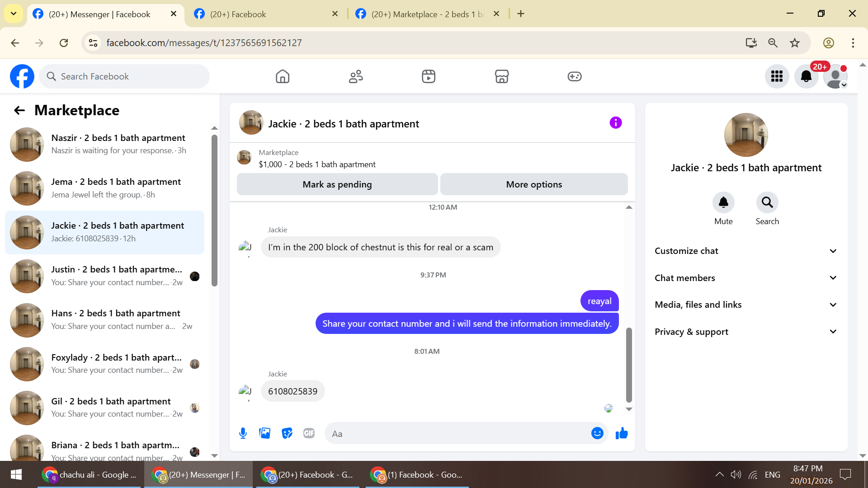Open browser zoom magnifier icon in address bar
868x488 pixels.
point(773,43)
